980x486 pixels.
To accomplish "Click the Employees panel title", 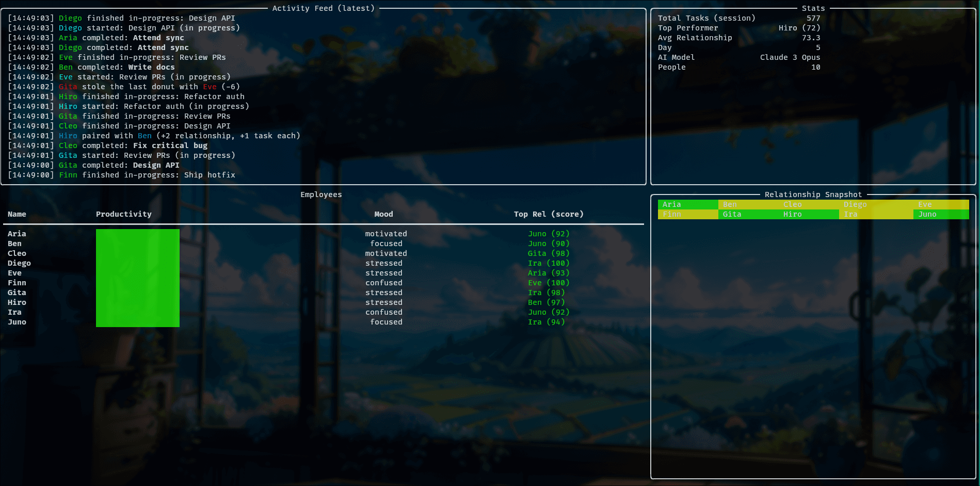I will pos(321,195).
